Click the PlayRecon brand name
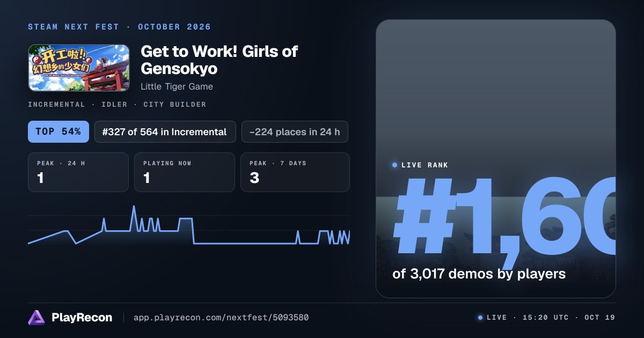 (x=82, y=318)
